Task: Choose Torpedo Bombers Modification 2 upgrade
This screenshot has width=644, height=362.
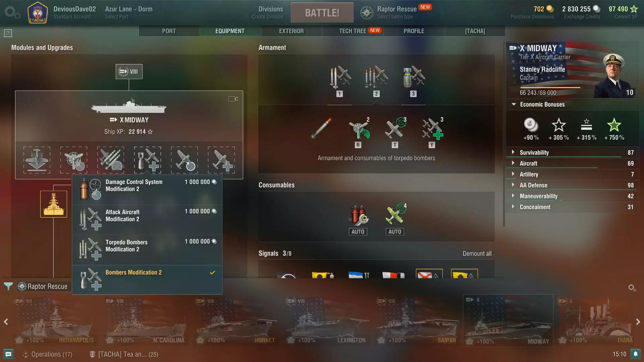Action: (x=147, y=249)
